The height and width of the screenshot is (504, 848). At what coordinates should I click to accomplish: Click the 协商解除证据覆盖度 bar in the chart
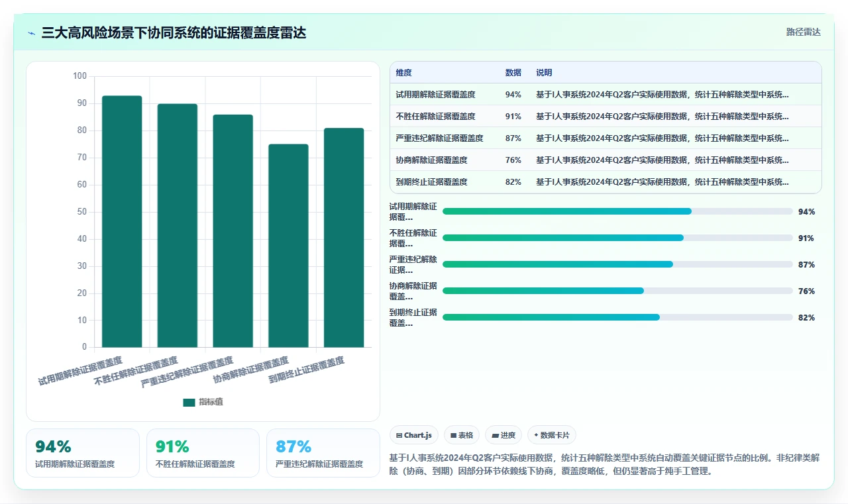tap(288, 246)
